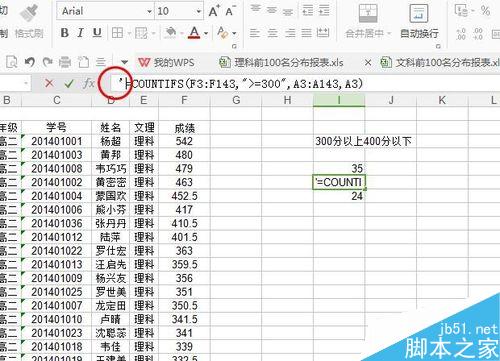
Task: Apply distributed alignment
Action: pyautogui.click(x=323, y=33)
